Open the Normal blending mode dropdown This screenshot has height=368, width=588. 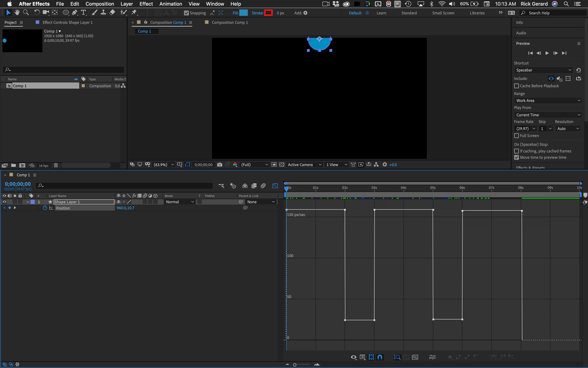click(180, 202)
